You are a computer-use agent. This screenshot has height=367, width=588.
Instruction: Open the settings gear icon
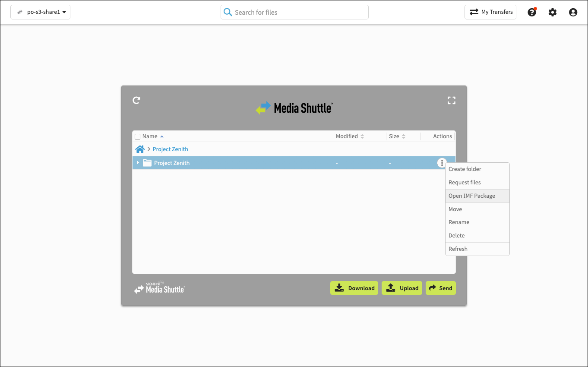tap(553, 12)
